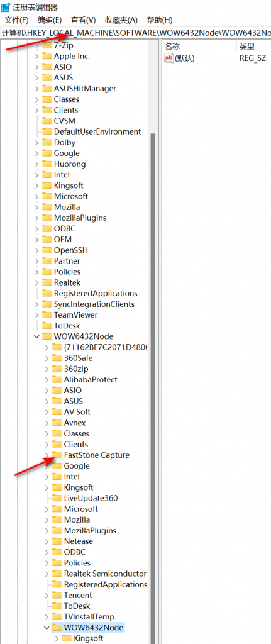This screenshot has height=644, width=271.
Task: Expand the Apple Inc. key
Action: 37,56
